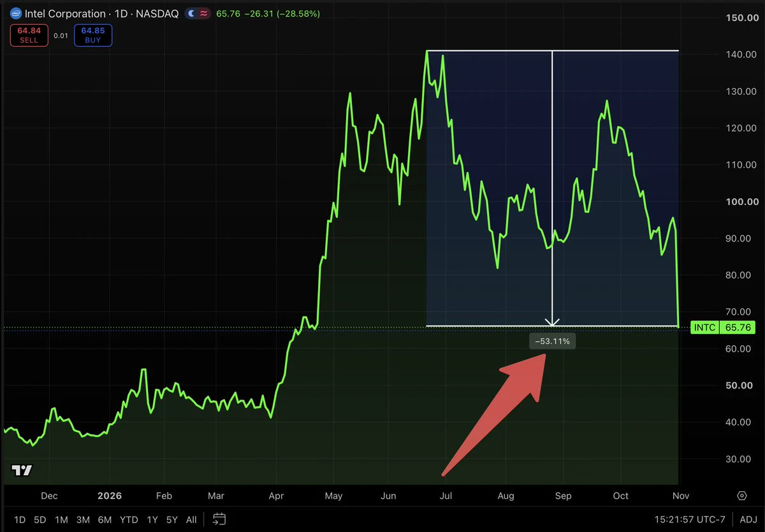The height and width of the screenshot is (532, 765).
Task: Click the -53.11% measurement label
Action: [x=553, y=341]
